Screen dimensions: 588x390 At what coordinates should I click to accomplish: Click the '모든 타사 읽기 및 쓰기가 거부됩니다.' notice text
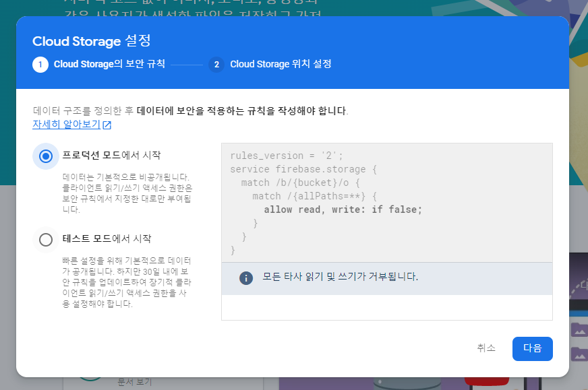340,277
